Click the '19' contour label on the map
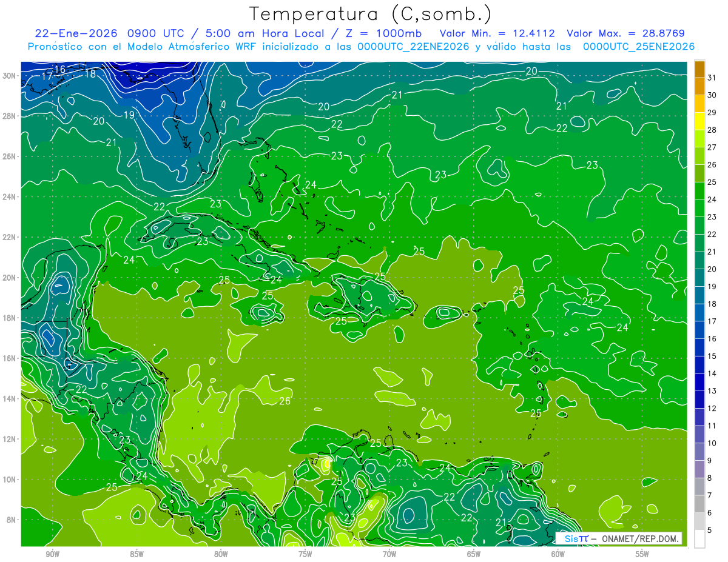728x562 pixels. pos(129,115)
